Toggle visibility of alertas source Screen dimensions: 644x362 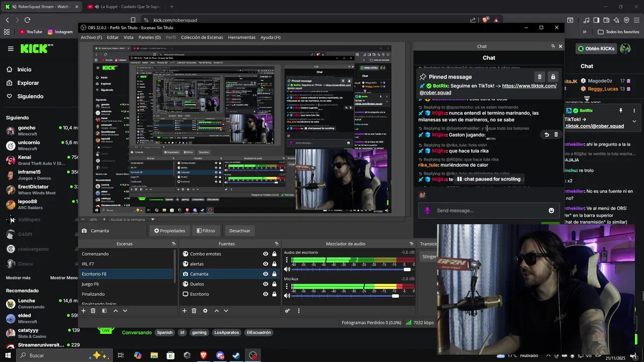coord(266,264)
